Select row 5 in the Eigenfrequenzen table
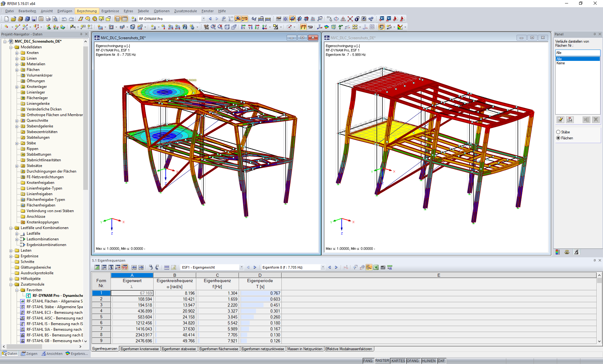 [x=101, y=317]
